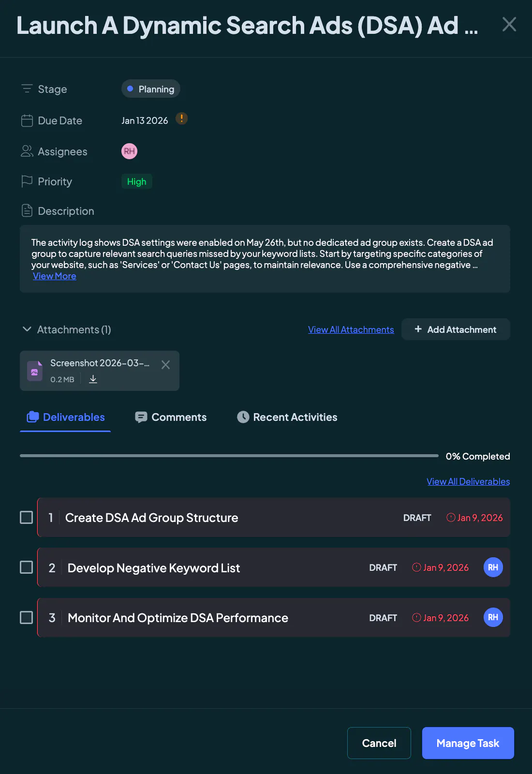
Task: Check the Monitor And Optimize DSA Performance deliverable
Action: (x=27, y=618)
